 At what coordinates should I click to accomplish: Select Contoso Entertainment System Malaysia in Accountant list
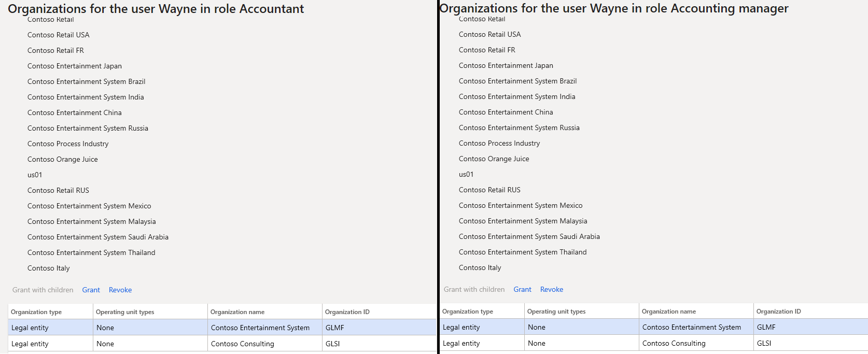[92, 221]
